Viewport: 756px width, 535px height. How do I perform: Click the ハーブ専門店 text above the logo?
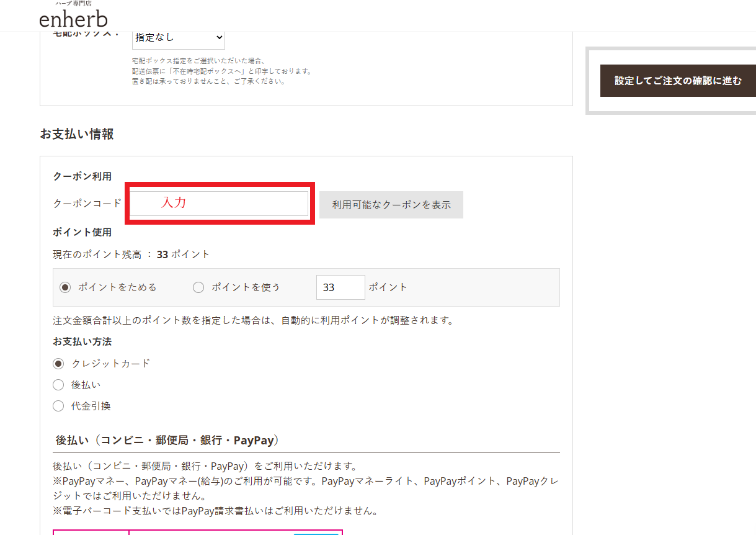[73, 3]
